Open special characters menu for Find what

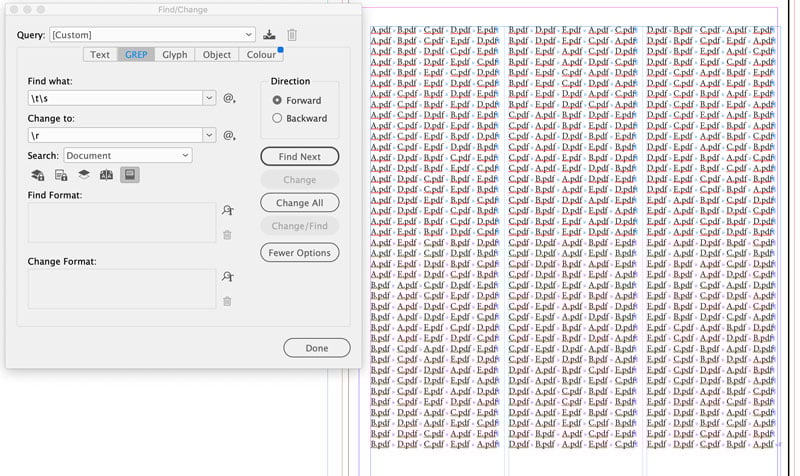click(x=229, y=98)
